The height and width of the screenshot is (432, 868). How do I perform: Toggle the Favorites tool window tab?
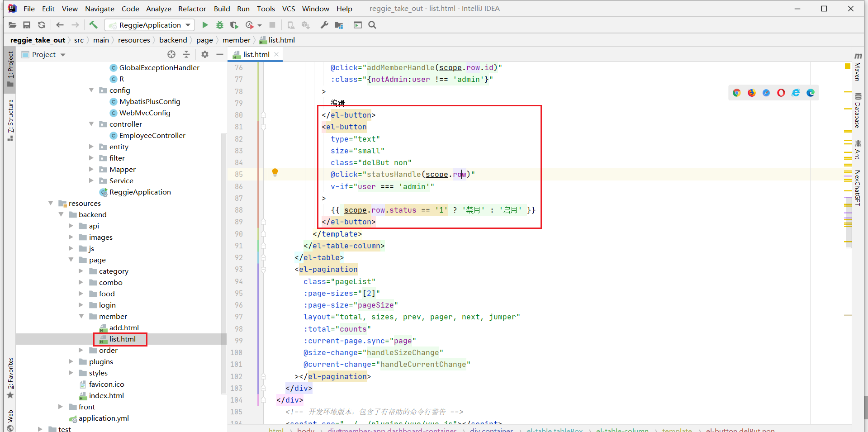[10, 378]
